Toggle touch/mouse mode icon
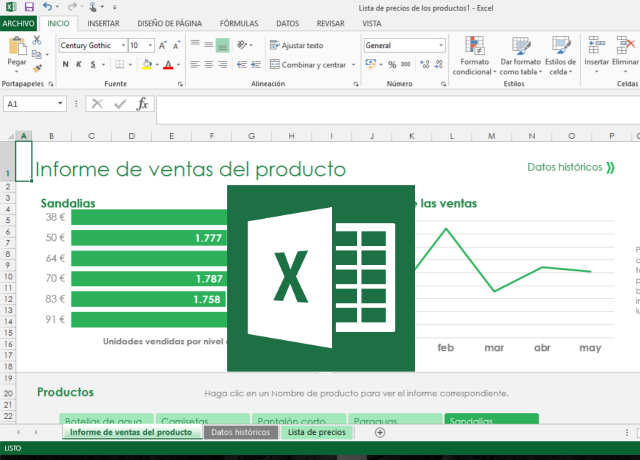The height and width of the screenshot is (460, 640). pos(93,7)
